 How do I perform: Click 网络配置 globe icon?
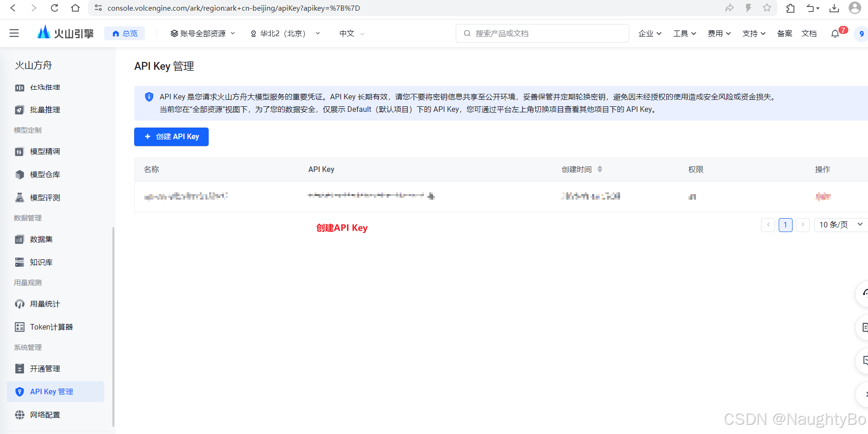coord(19,415)
